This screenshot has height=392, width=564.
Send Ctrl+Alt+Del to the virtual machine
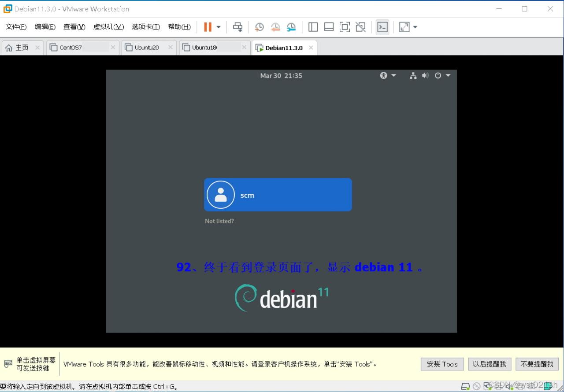click(238, 27)
